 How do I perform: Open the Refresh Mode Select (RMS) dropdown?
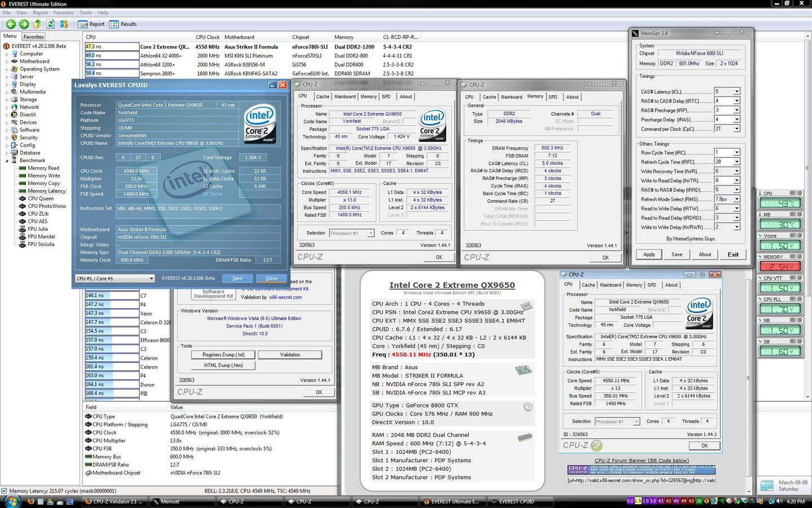coord(736,199)
